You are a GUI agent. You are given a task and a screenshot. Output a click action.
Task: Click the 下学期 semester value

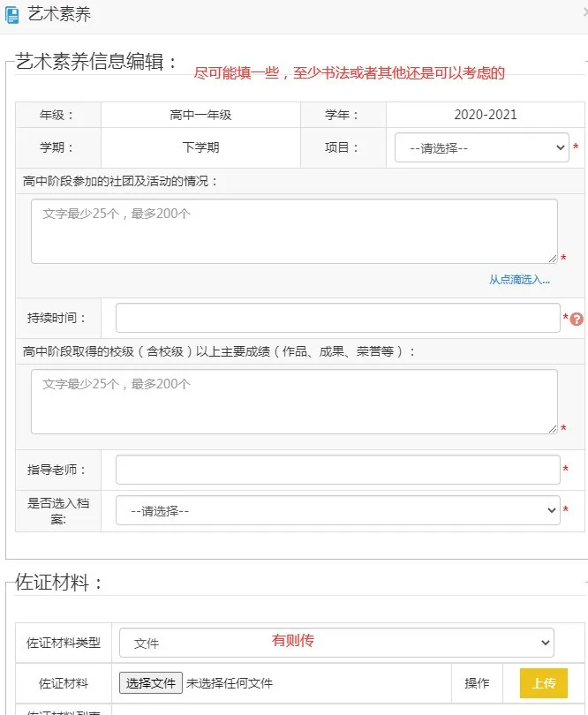(x=200, y=147)
